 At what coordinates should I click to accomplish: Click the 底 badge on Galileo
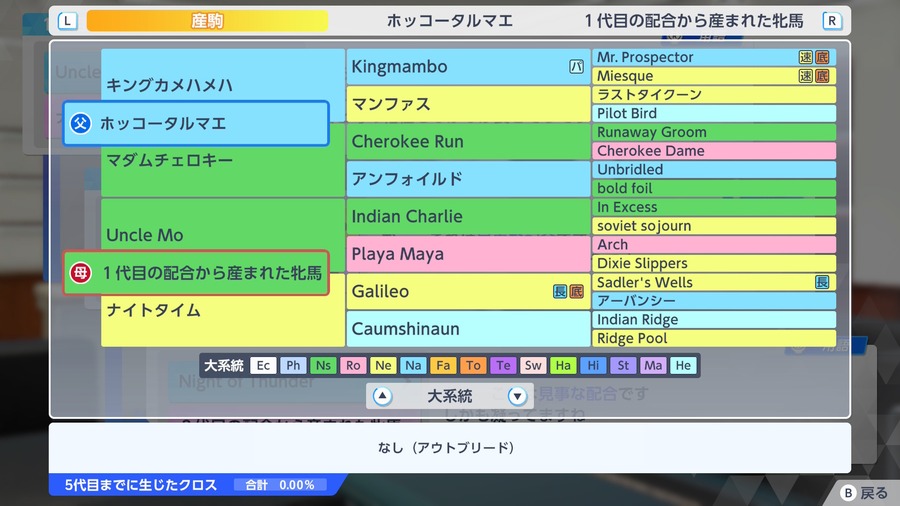tap(576, 291)
